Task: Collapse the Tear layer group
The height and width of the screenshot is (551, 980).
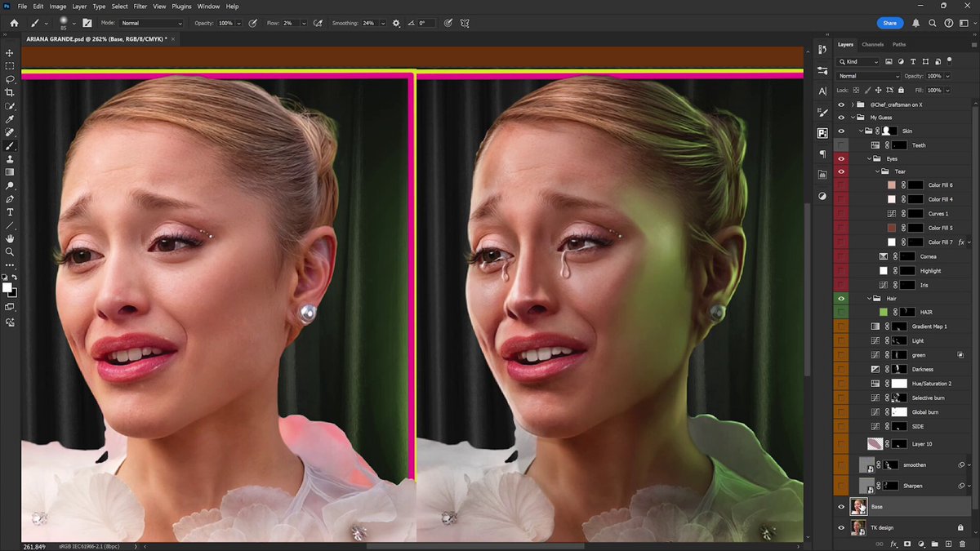Action: pos(878,171)
